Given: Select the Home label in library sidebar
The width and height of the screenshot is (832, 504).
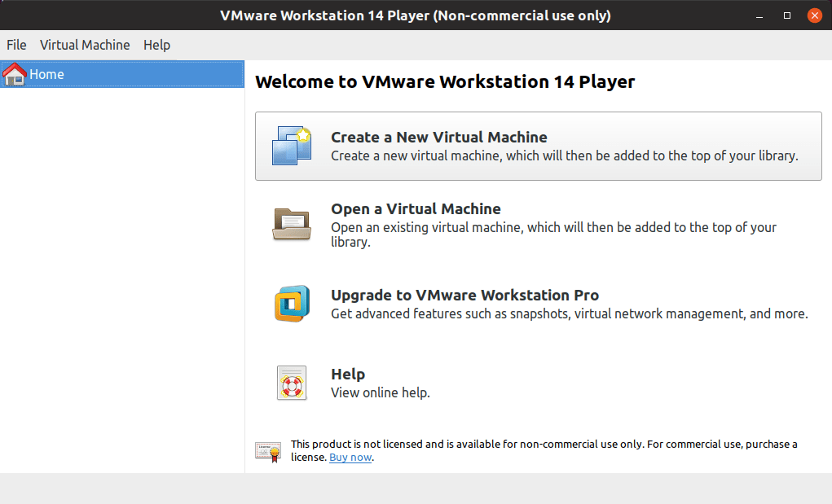Looking at the screenshot, I should pos(46,74).
